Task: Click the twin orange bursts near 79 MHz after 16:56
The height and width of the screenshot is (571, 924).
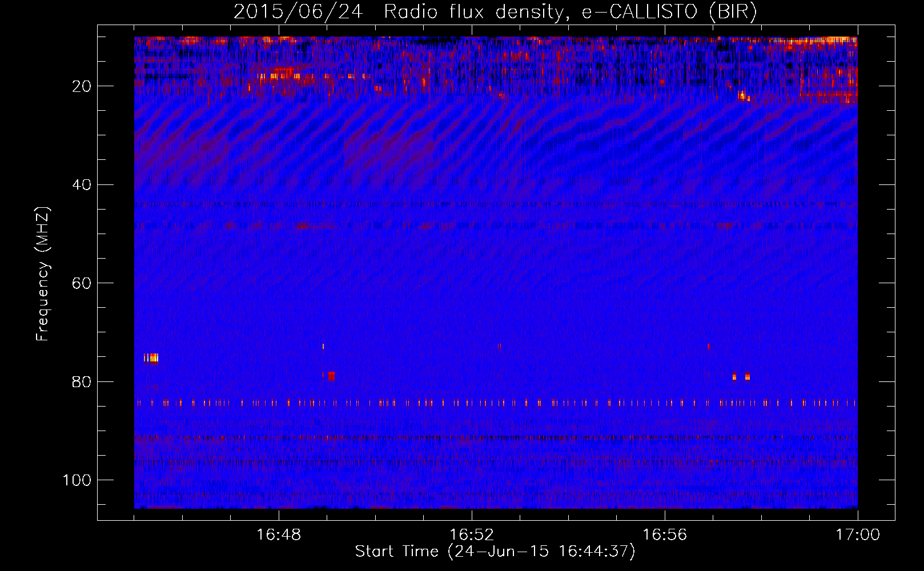Action: pyautogui.click(x=741, y=376)
